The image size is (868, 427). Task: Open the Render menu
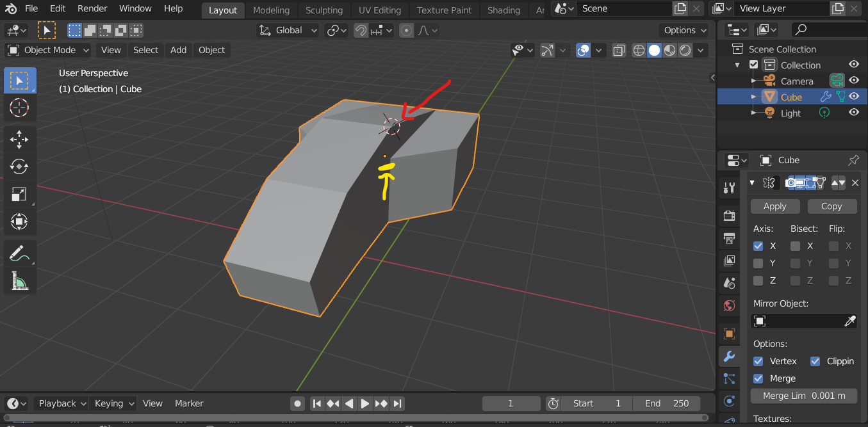coord(92,8)
